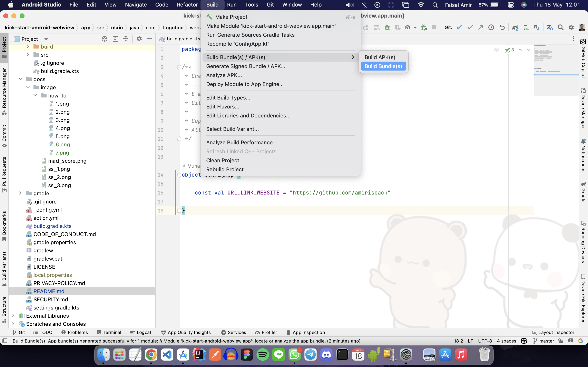Click Select Opened File target icon

coord(105,39)
